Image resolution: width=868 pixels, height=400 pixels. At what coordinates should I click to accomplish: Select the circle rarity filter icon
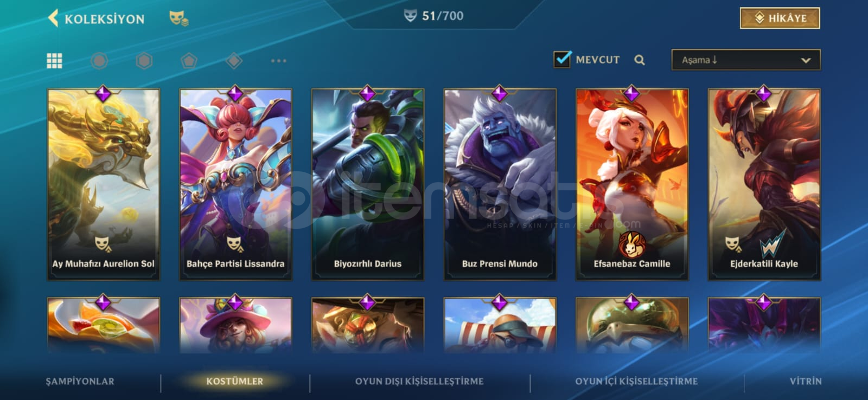click(99, 61)
